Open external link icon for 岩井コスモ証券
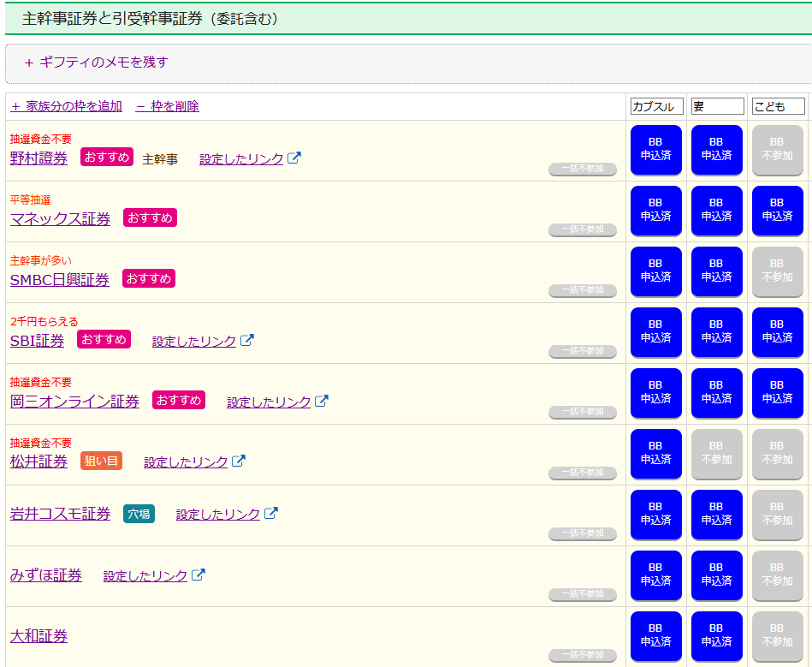The height and width of the screenshot is (667, 812). coord(271,514)
